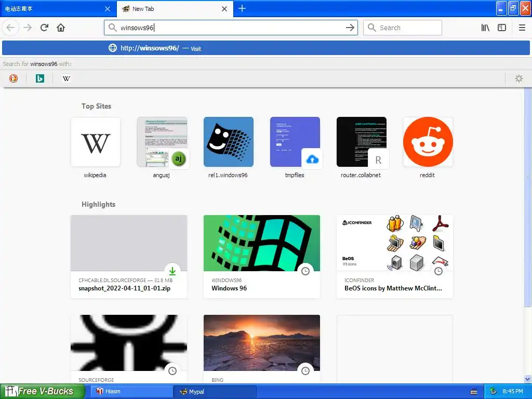Reload the current page
Viewport: 532px width, 399px height.
click(x=44, y=28)
